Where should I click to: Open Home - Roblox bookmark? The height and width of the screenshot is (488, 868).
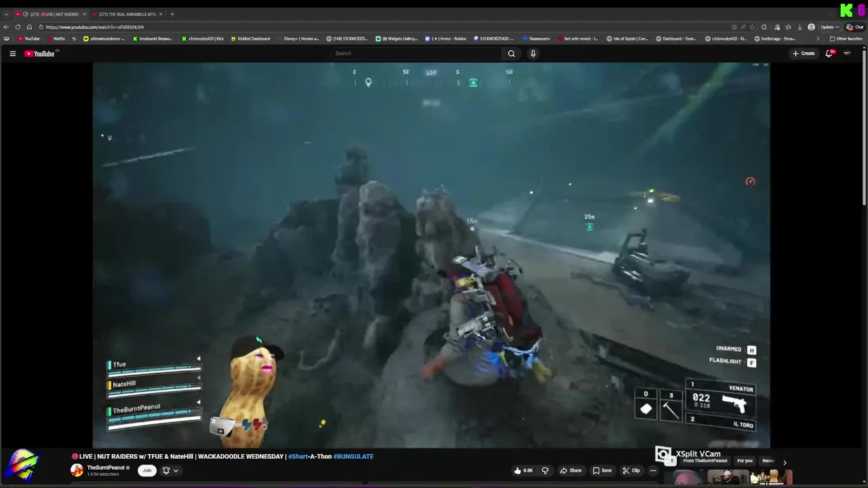(x=446, y=39)
